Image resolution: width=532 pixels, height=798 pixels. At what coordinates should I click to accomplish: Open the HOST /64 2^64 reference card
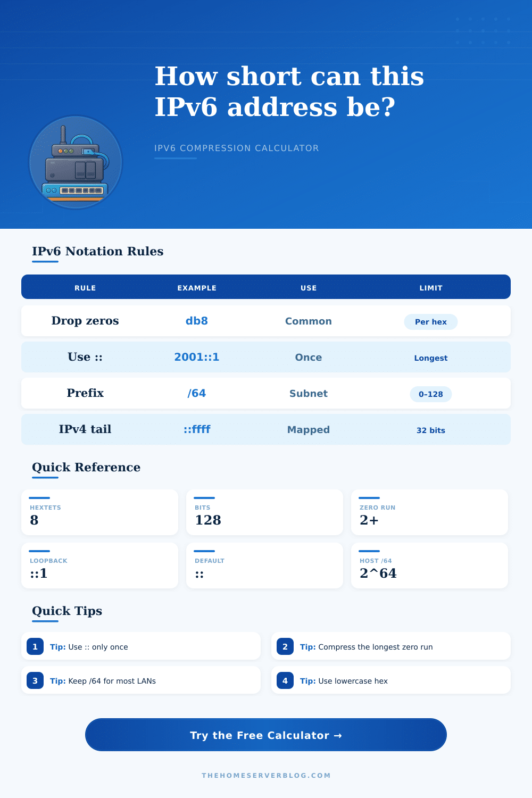429,566
